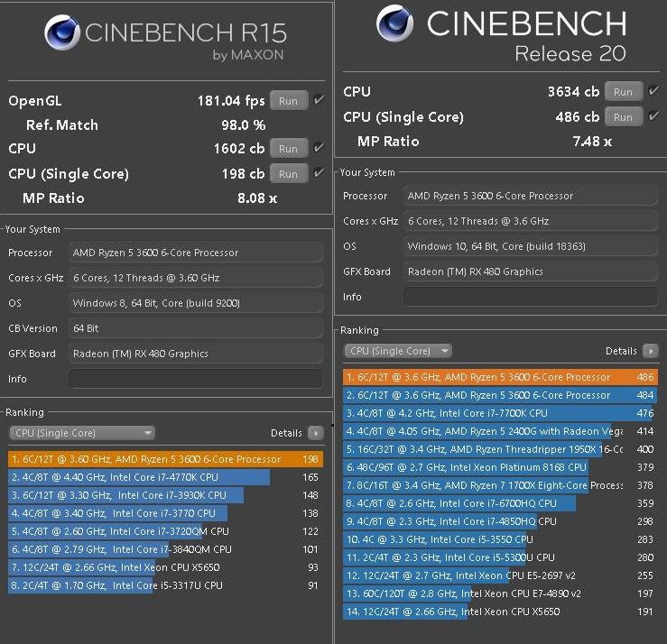Click the Details arrow icon in R15 ranking
Viewport: 667px width, 644px height.
316,433
